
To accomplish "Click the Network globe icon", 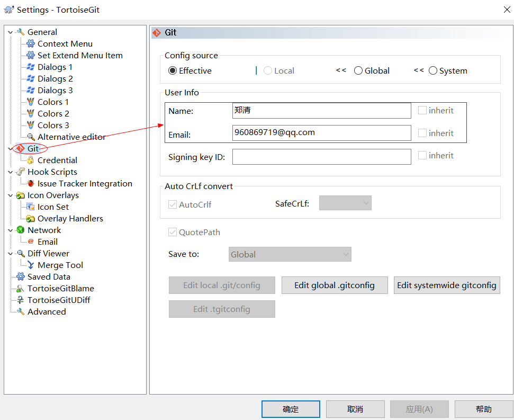I will [x=21, y=230].
